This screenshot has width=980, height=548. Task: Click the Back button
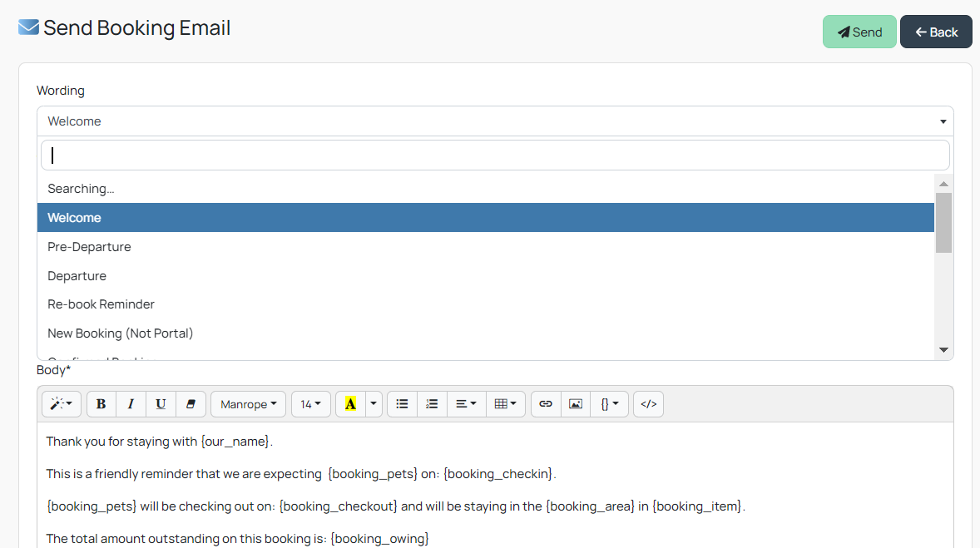point(936,32)
